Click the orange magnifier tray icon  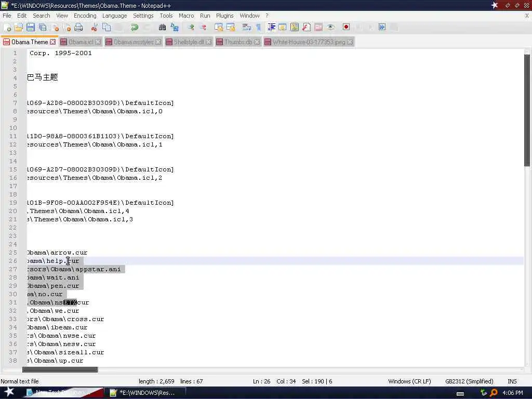click(494, 393)
